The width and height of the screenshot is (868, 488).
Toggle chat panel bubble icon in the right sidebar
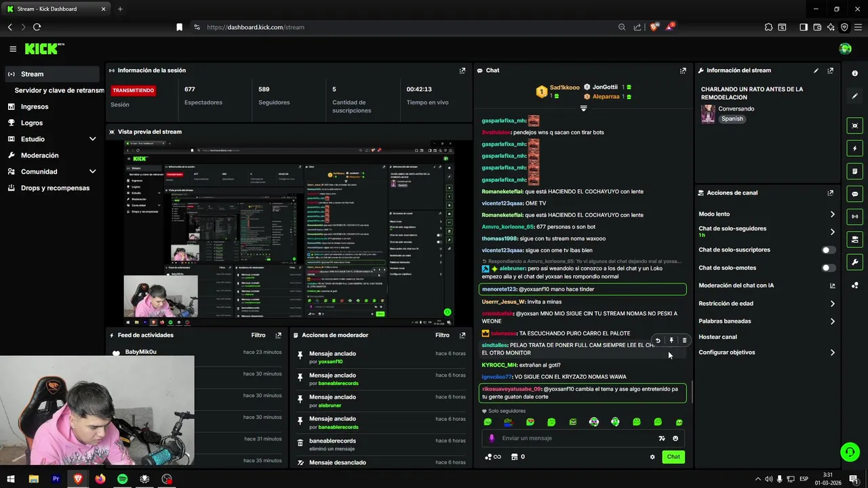pyautogui.click(x=854, y=194)
